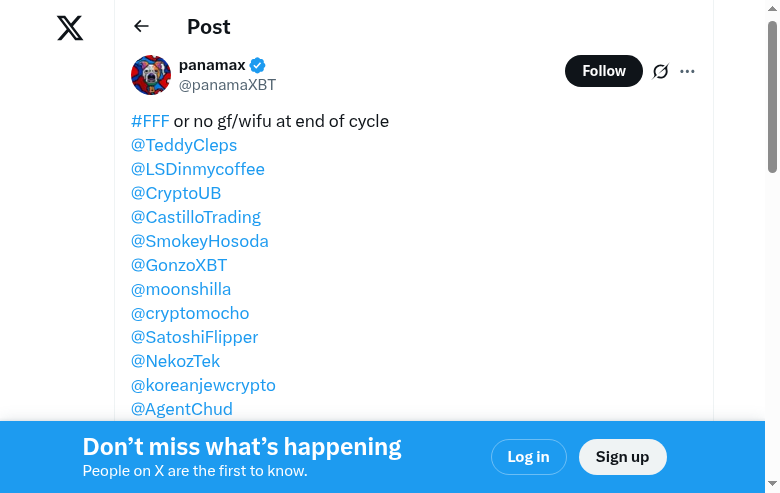Click the @panamaXBT handle
Viewport: 780px width, 493px height.
[x=227, y=85]
